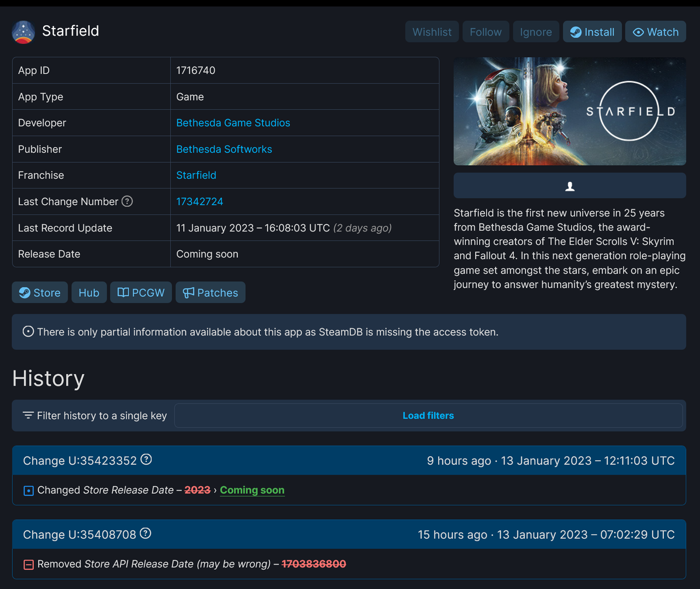Click the 13 January 2023 – 12:11:03 UTC timestamp

588,461
